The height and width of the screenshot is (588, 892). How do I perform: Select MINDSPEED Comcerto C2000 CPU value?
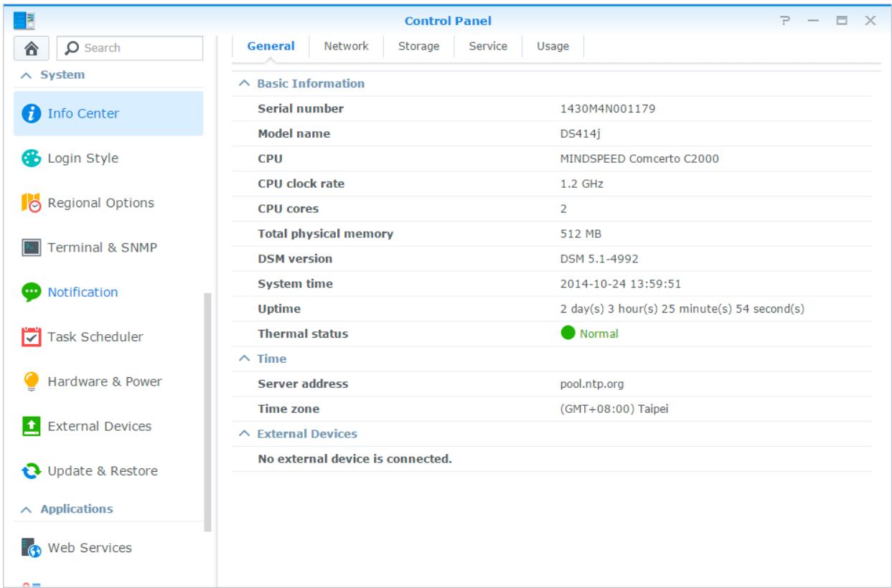tap(639, 159)
